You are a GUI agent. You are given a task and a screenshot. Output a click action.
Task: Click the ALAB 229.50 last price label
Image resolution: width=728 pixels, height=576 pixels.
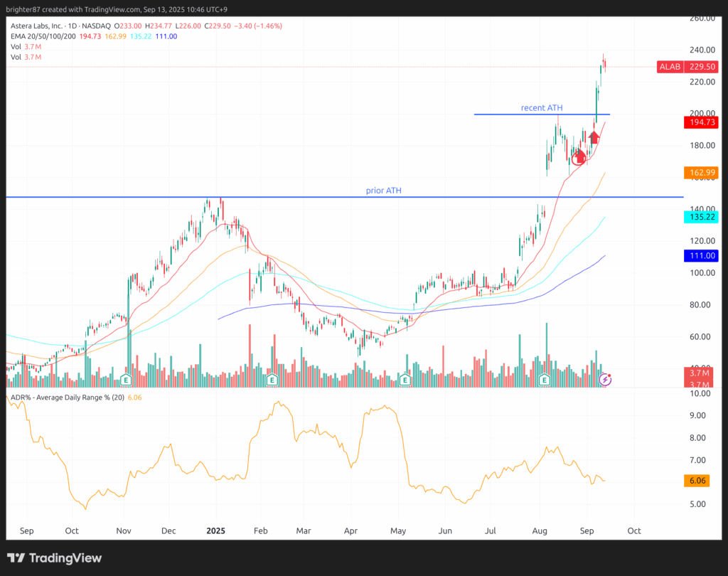(x=687, y=67)
